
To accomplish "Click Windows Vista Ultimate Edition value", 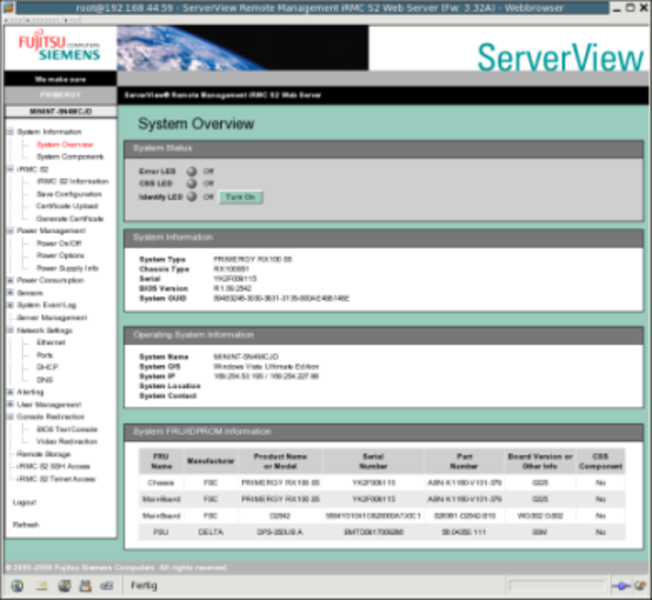I will coord(266,367).
